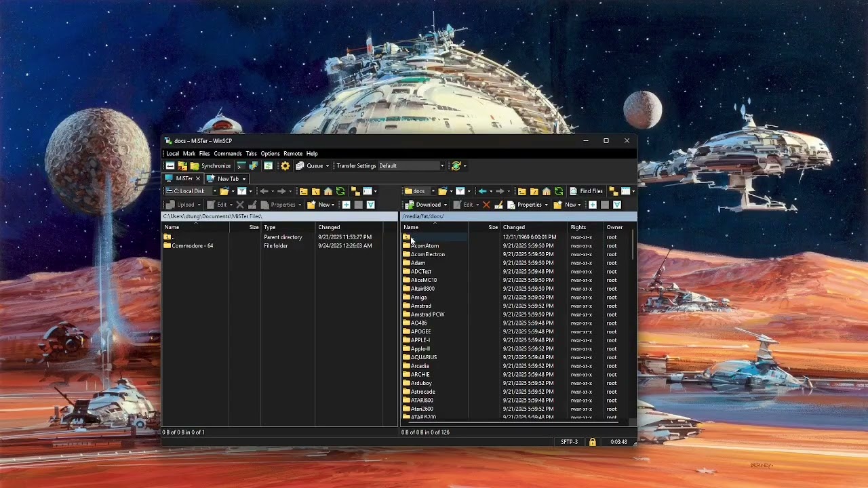Image resolution: width=868 pixels, height=488 pixels.
Task: Go to local panel parent directory icon
Action: click(x=303, y=191)
